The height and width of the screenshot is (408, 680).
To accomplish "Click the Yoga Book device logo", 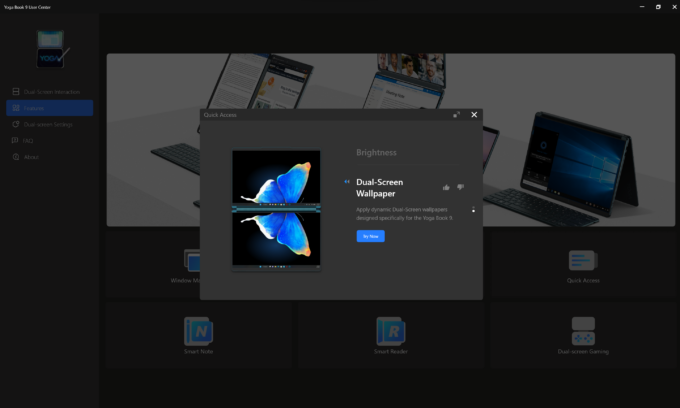I will coord(50,49).
